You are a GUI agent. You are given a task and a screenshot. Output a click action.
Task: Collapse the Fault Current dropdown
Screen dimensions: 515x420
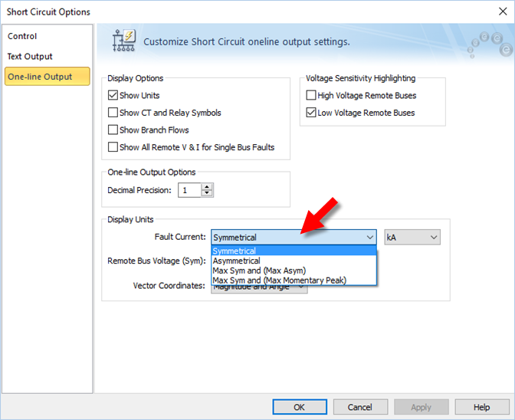(x=370, y=238)
